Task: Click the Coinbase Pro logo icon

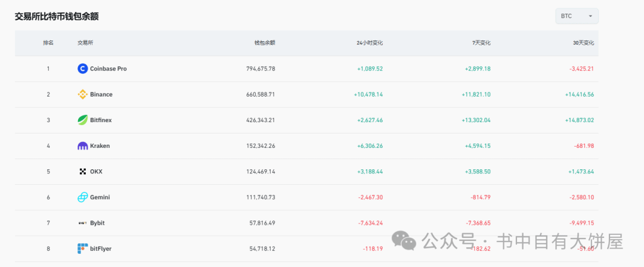Action: (x=82, y=69)
